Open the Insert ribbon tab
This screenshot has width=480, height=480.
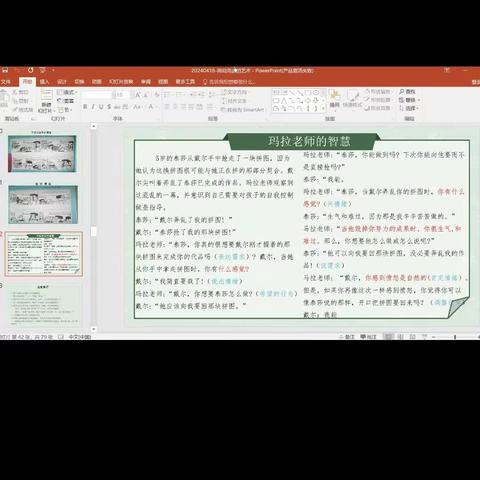click(x=44, y=82)
